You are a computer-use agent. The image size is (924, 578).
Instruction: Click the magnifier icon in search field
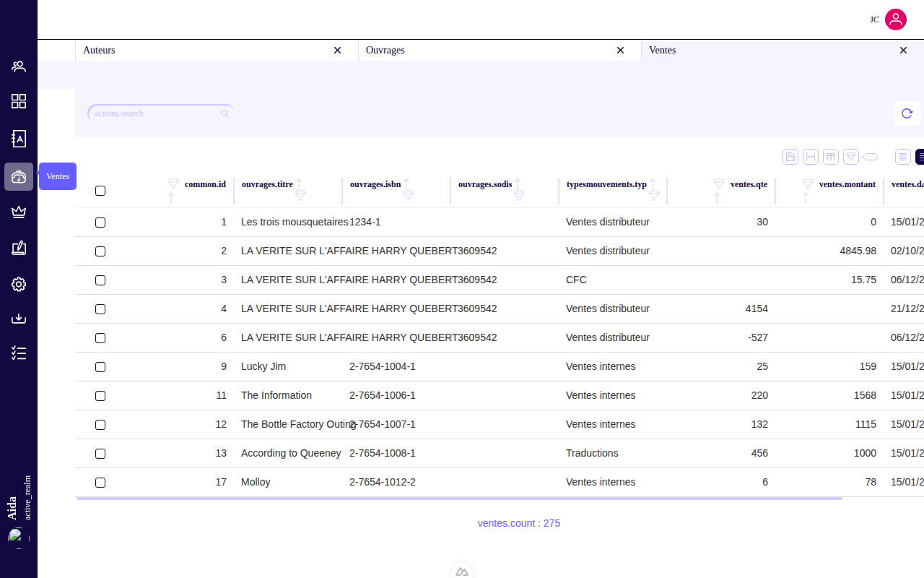(225, 113)
